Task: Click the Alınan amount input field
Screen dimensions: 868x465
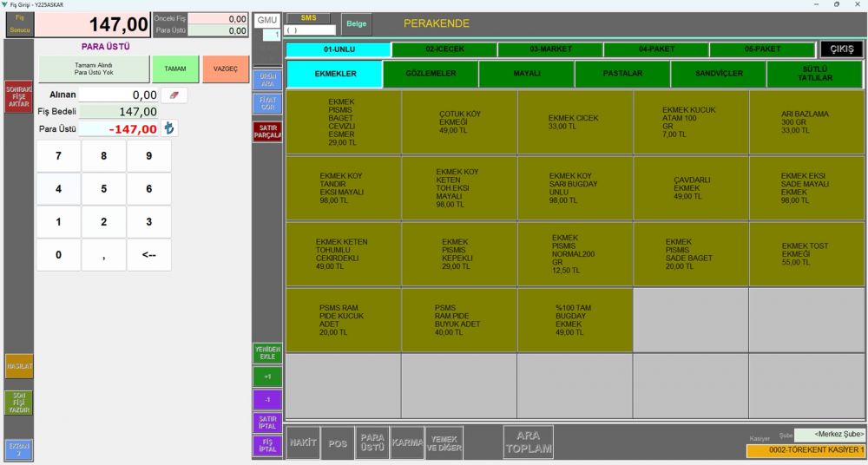Action: (118, 95)
